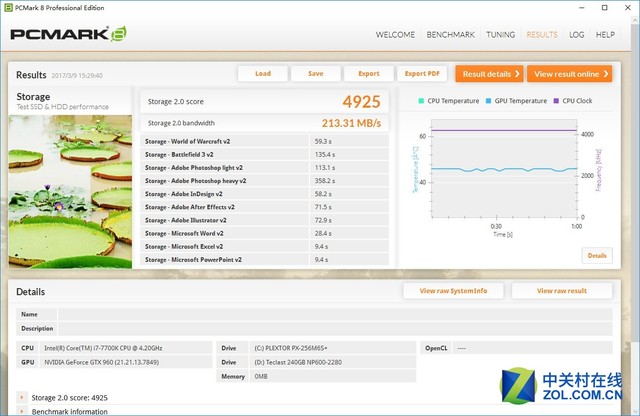Viewport: 640px width, 416px height.
Task: Switch to the BENCHMARK tab
Action: (451, 35)
